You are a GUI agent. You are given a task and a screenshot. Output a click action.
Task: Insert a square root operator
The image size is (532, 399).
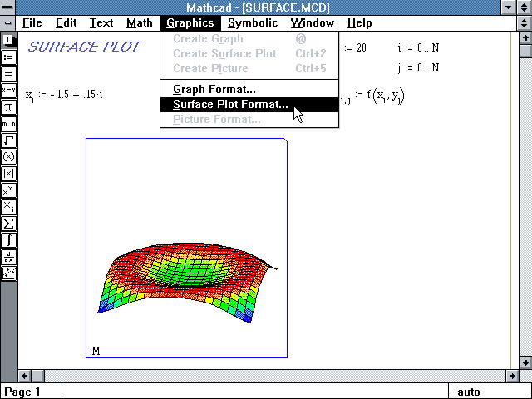click(x=8, y=140)
